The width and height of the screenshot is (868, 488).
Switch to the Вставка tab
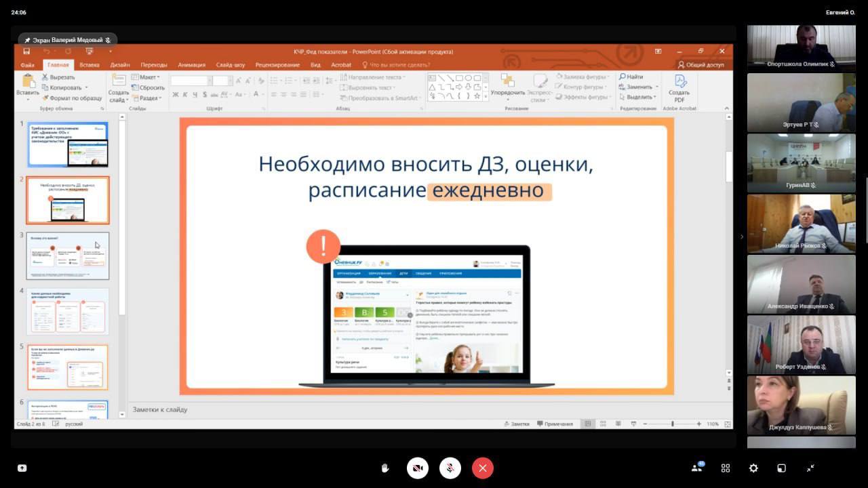tap(90, 65)
